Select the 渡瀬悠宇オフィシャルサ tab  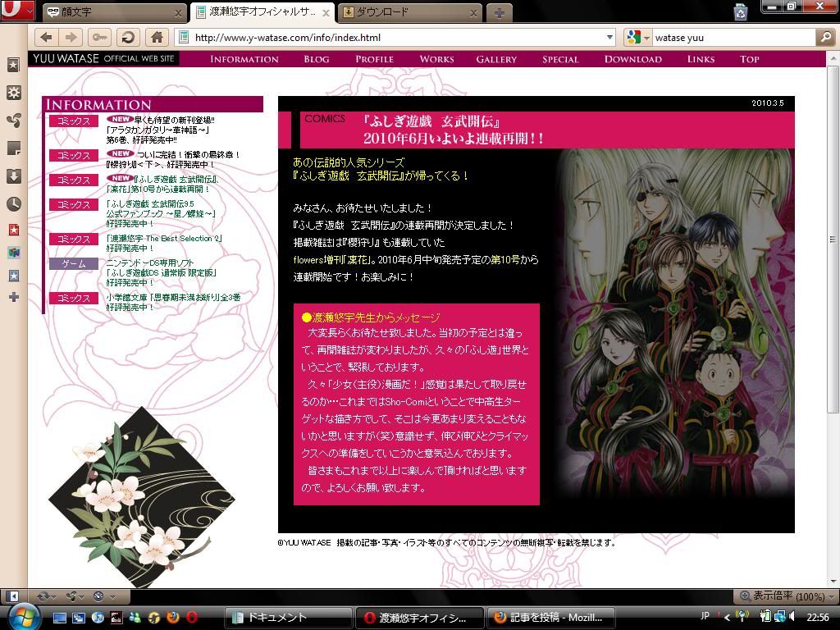(x=262, y=11)
